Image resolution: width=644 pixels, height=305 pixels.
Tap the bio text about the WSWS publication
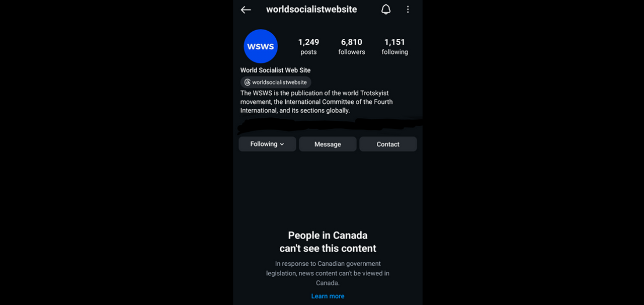coord(316,102)
